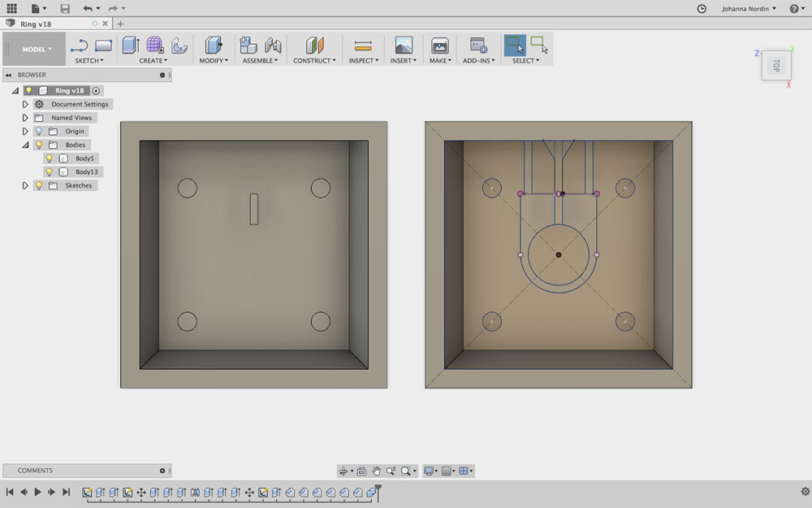This screenshot has width=812, height=508.
Task: Add a new document tab with plus
Action: 120,24
